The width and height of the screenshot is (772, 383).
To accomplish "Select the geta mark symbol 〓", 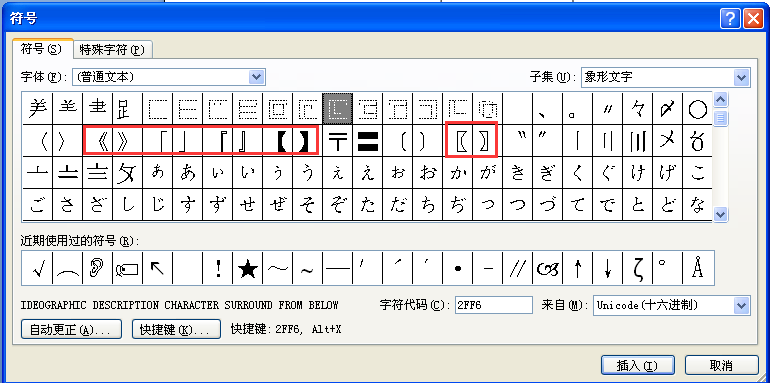I will tap(368, 140).
